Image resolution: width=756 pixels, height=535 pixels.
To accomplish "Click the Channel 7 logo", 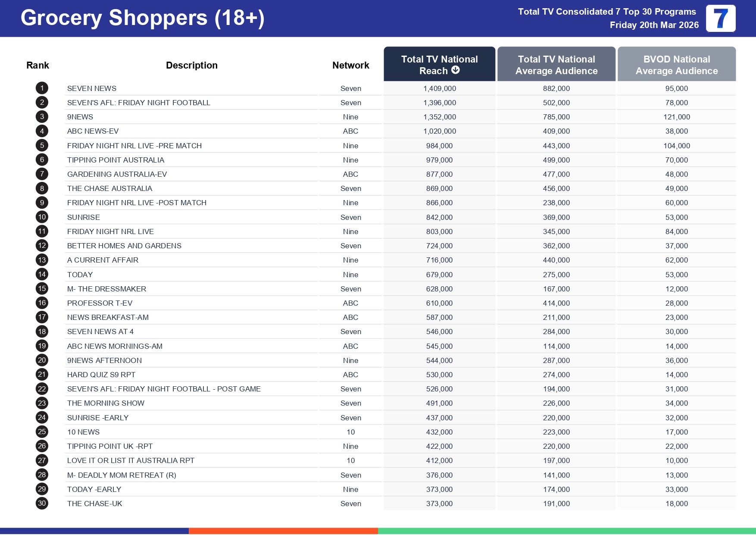I will pos(720,19).
